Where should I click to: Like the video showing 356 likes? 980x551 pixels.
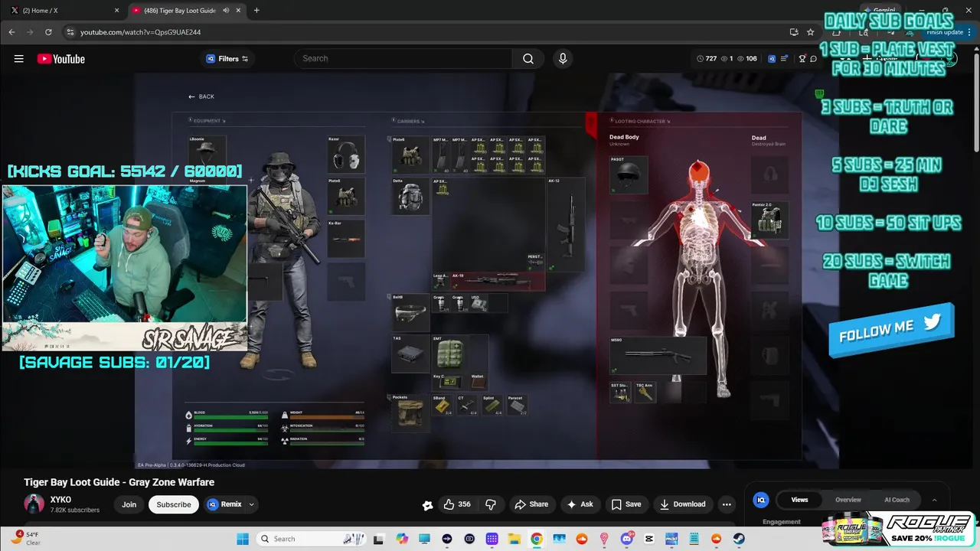(x=459, y=504)
